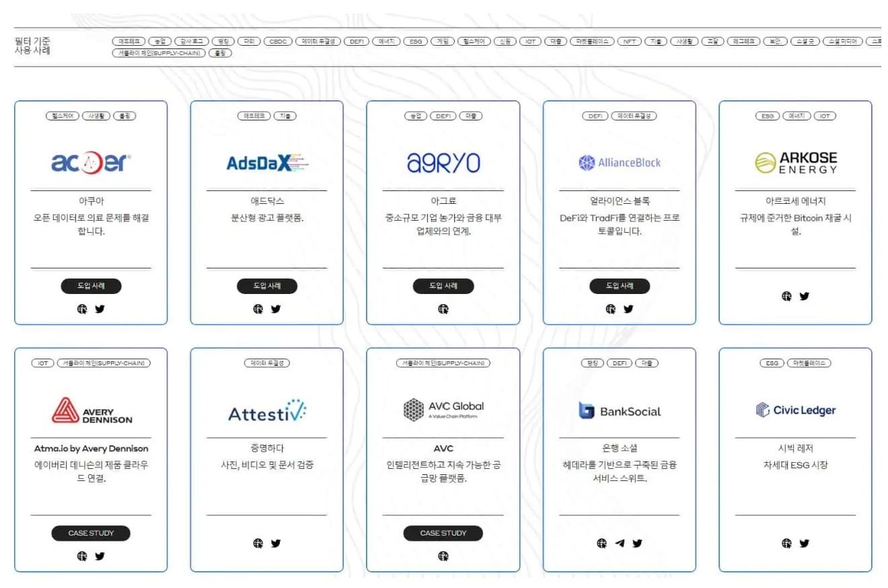Select the SUPPLY-CHAIN tag on the AVC card

[x=443, y=363]
